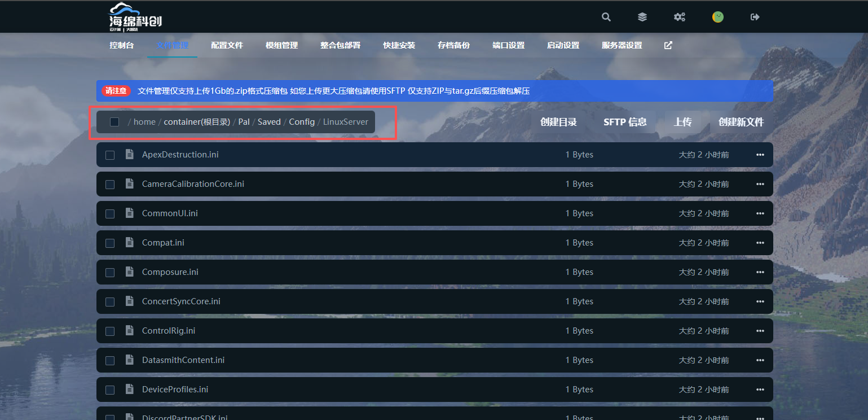Screen dimensions: 868x420
Task: Open the admin gears settings icon
Action: click(680, 17)
